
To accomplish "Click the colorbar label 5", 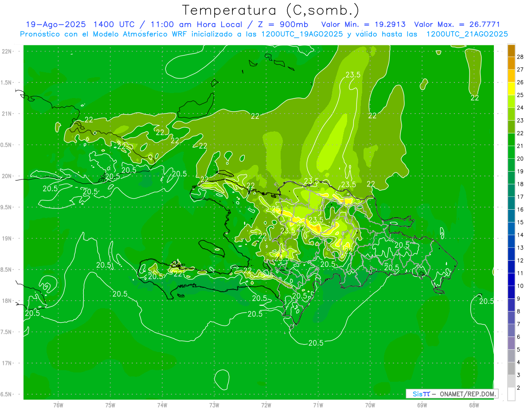I will (519, 350).
